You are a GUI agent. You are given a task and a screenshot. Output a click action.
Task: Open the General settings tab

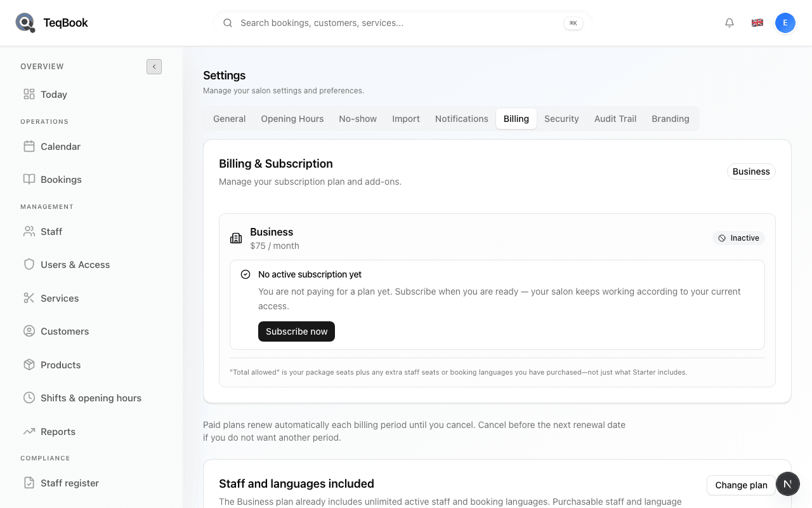230,119
